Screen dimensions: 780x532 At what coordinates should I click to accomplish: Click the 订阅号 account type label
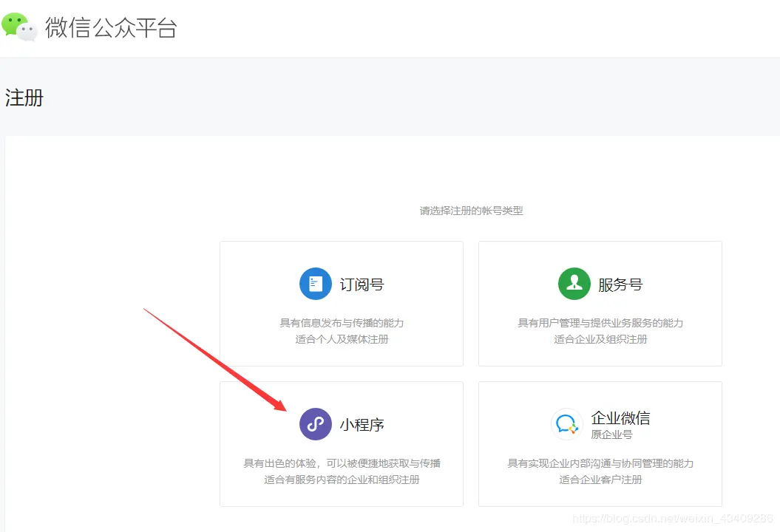point(362,284)
